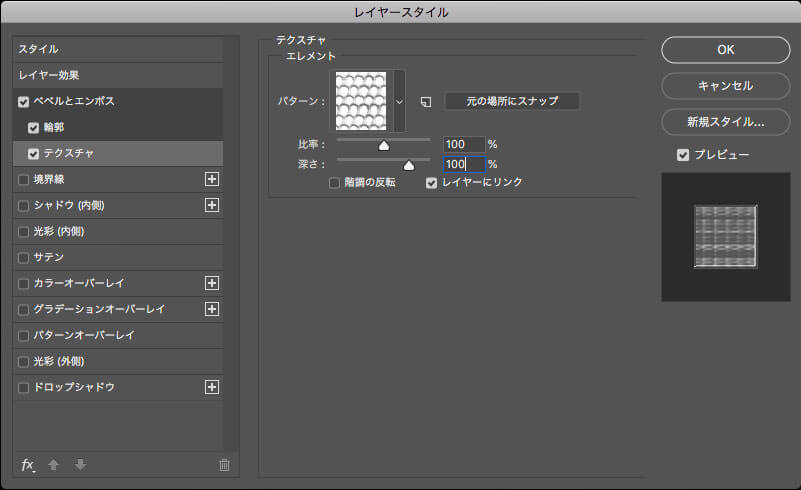Screen dimensions: 801x490
Task: Open the ベベルとエンボス settings row
Action: (118, 101)
